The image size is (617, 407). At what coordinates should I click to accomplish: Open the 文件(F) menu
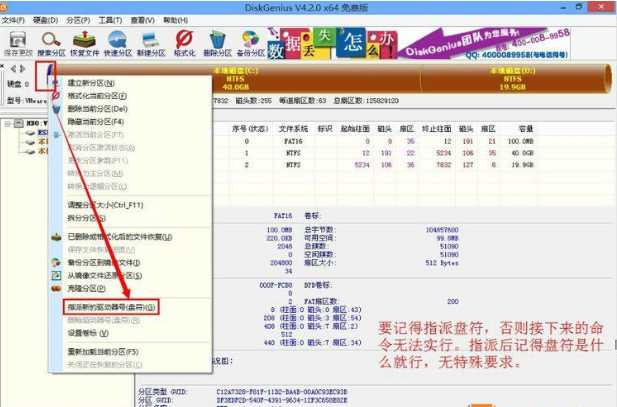pos(14,20)
